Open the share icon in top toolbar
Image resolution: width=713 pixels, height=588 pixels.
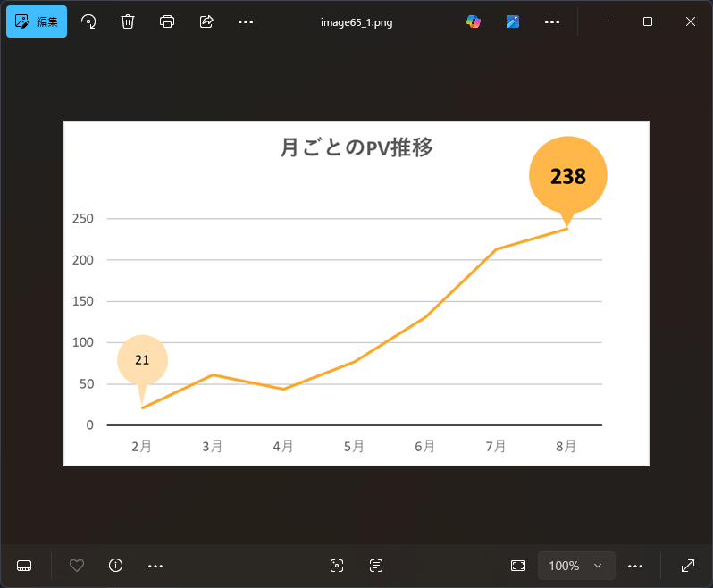(206, 21)
